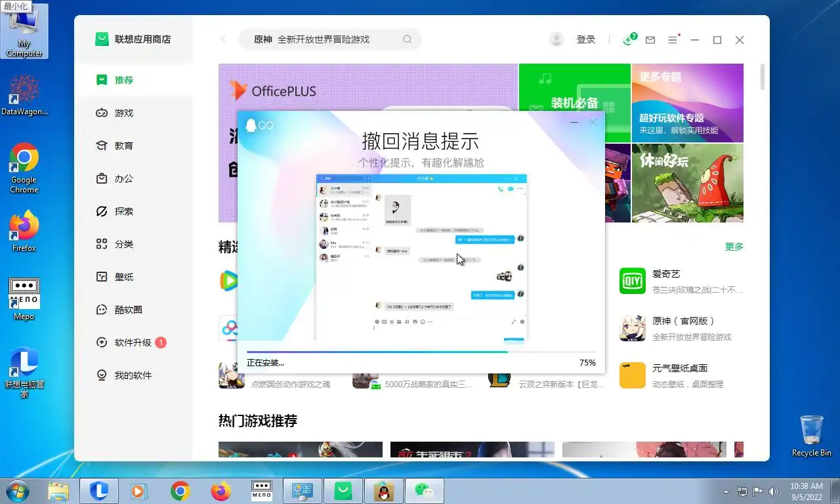Open the 休闲好玩 games tile
840x504 pixels.
tap(688, 182)
